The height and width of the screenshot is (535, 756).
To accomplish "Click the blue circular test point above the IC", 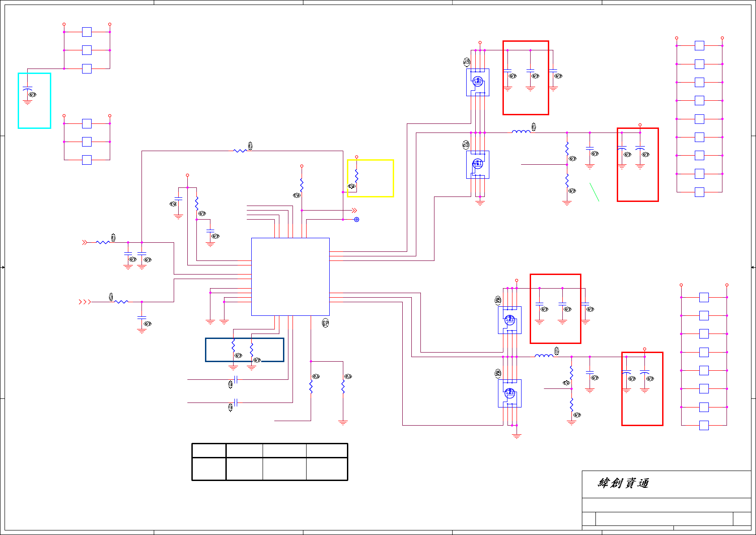I will pyautogui.click(x=356, y=220).
